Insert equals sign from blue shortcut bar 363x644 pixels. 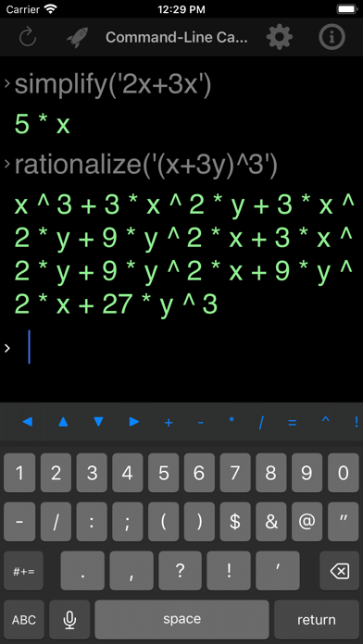(293, 422)
